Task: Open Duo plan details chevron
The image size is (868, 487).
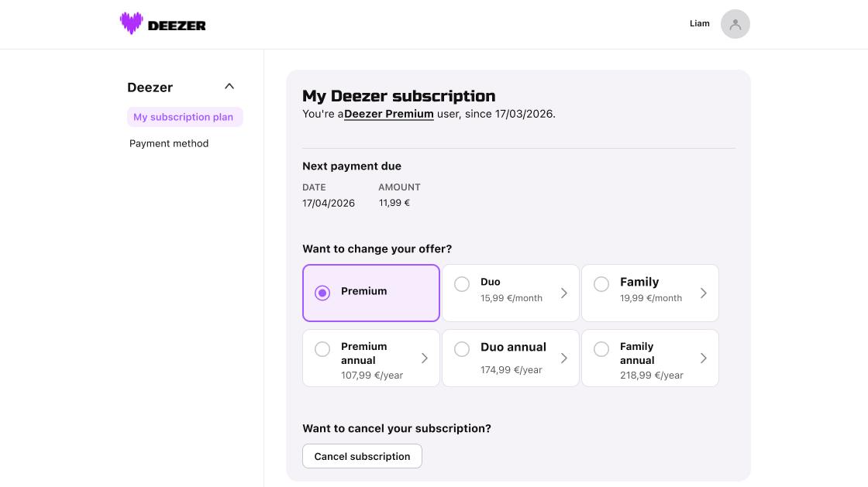Action: 564,293
